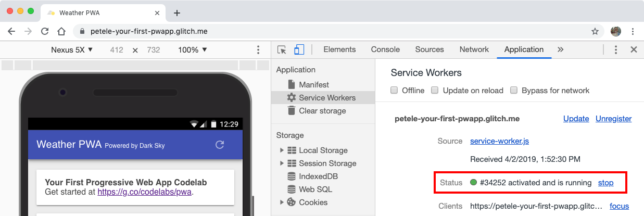Click the refresh icon in Weather PWA header
The image size is (644, 216).
point(220,145)
